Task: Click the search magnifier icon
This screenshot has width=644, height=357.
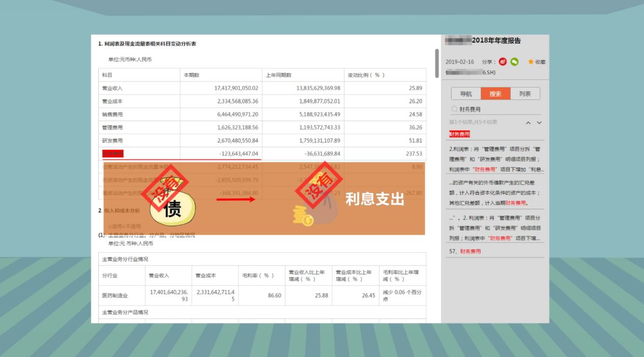Action: click(454, 109)
